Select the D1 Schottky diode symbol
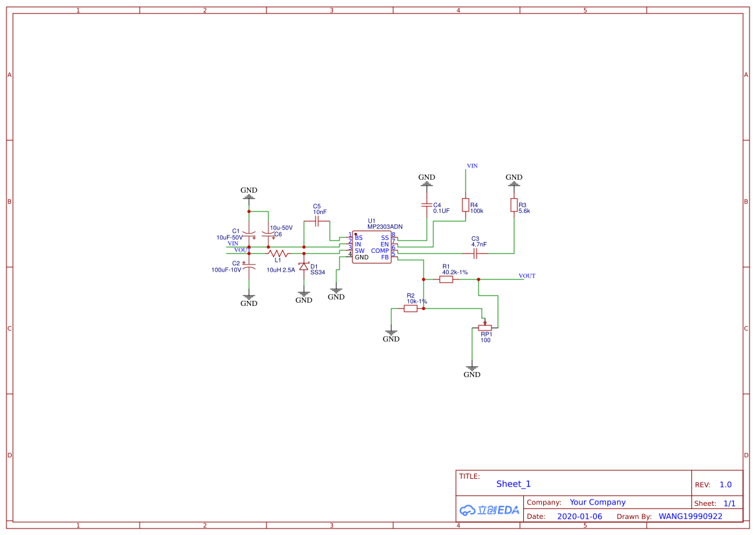Image resolution: width=756 pixels, height=535 pixels. (304, 267)
